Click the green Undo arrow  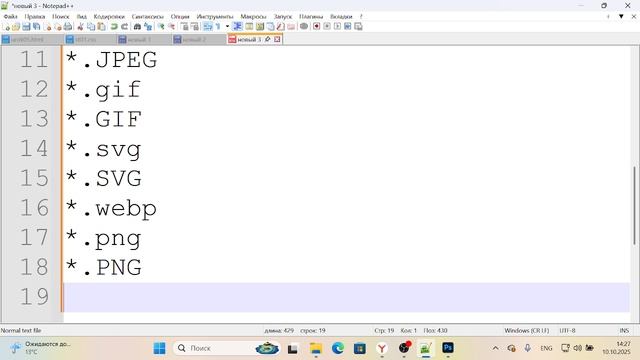(114, 27)
